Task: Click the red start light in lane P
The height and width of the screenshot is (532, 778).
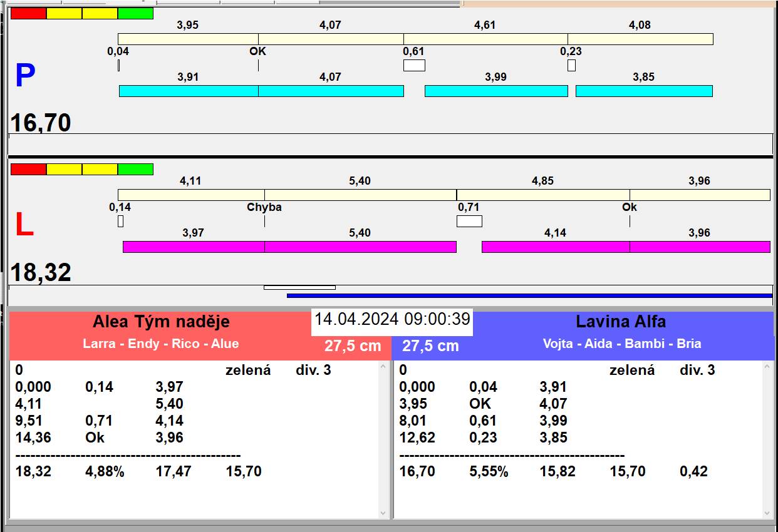Action: (29, 13)
